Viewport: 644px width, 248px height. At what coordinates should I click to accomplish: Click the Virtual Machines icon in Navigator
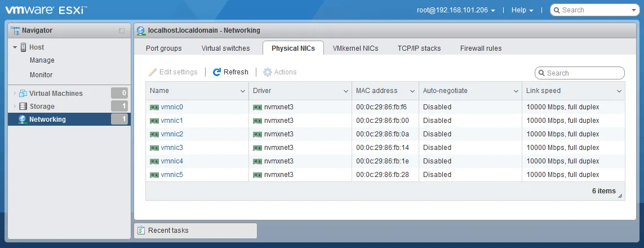[x=23, y=94]
